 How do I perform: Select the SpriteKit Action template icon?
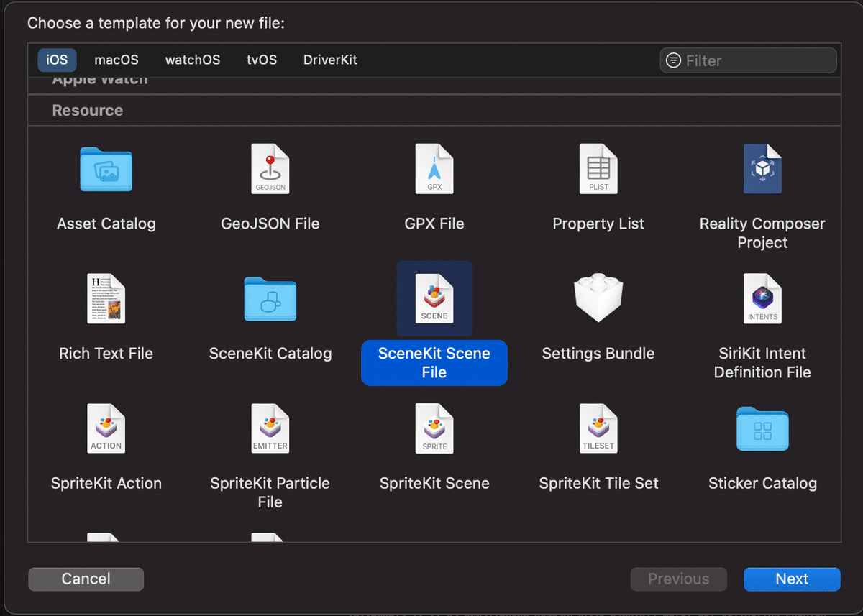pyautogui.click(x=106, y=428)
